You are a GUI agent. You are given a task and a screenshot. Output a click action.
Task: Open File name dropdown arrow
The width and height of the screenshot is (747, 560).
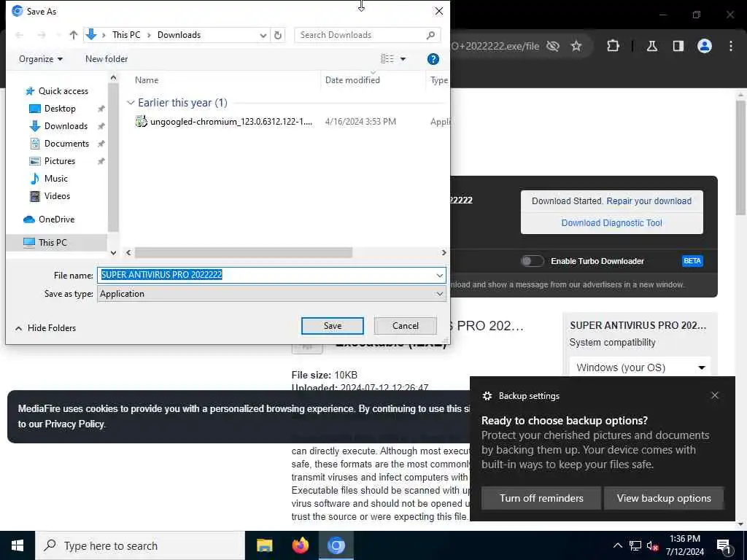pos(439,275)
